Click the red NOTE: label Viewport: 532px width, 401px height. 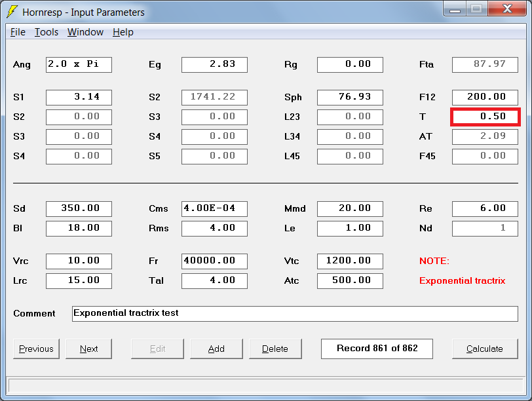pyautogui.click(x=434, y=261)
